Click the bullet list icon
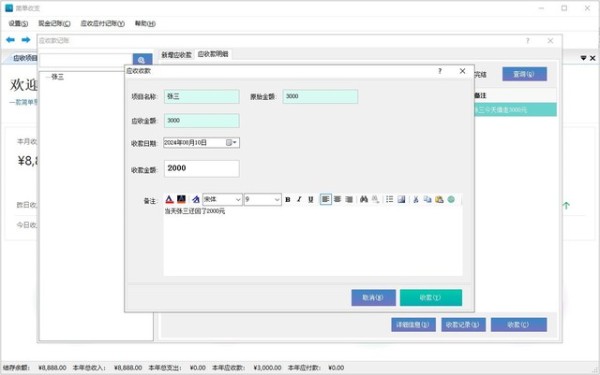 390,199
